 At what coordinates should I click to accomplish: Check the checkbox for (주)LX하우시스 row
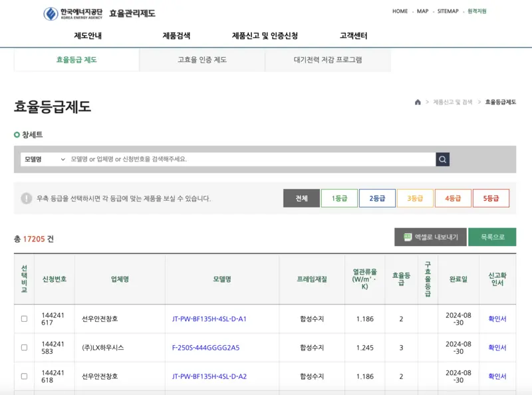[x=23, y=346]
